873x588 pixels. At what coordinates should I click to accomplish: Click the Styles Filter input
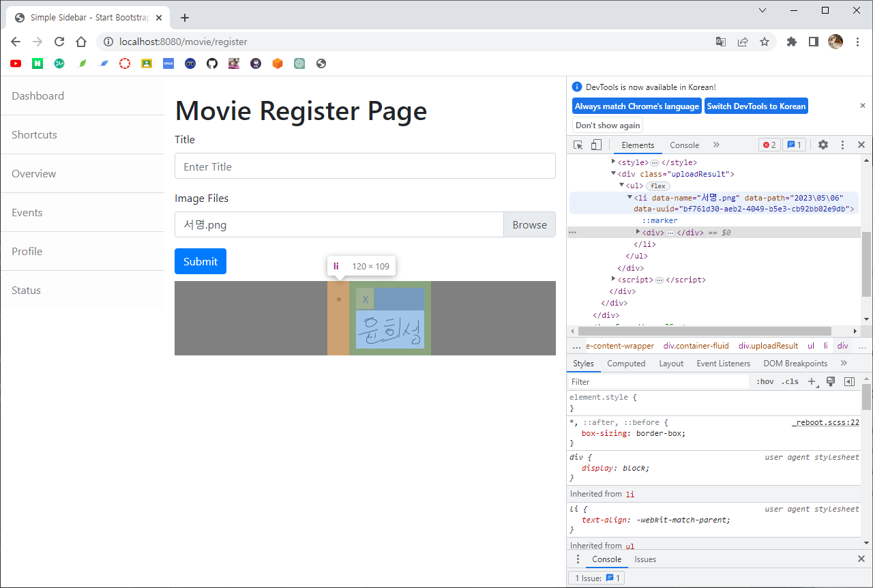[x=659, y=382]
